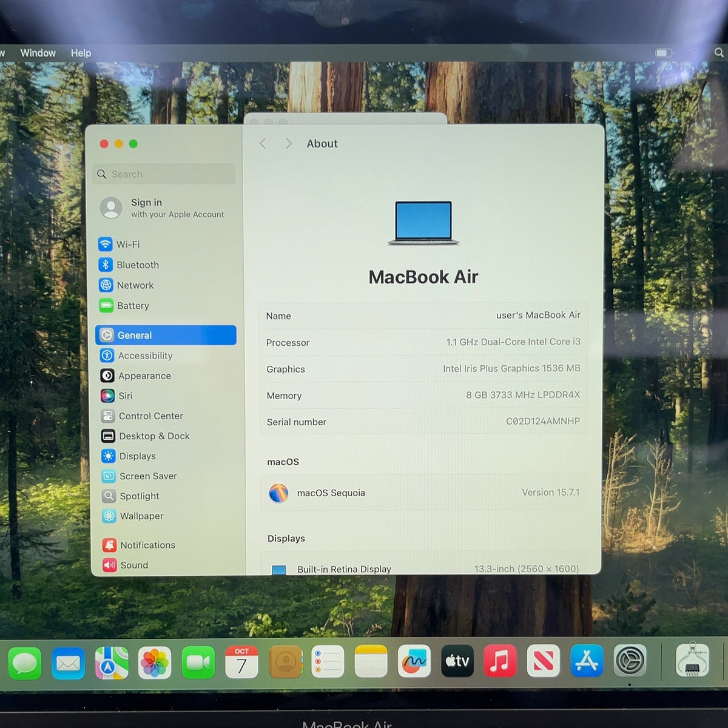Open Desktop & Dock settings

point(167,436)
